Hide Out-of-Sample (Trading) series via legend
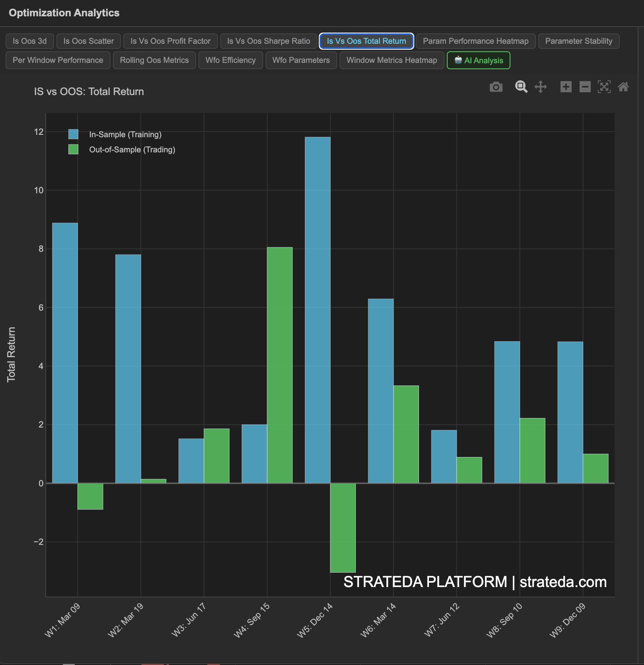The image size is (644, 665). coord(132,150)
